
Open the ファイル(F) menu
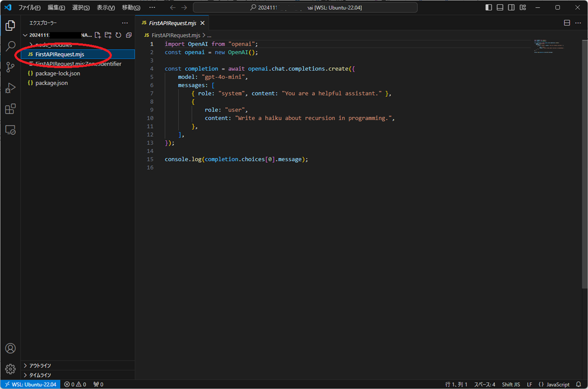29,7
